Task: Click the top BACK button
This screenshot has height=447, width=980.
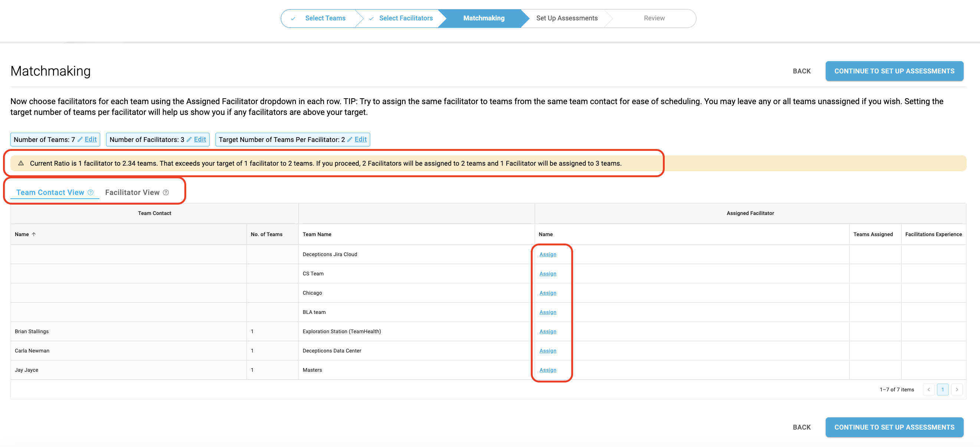Action: click(802, 71)
